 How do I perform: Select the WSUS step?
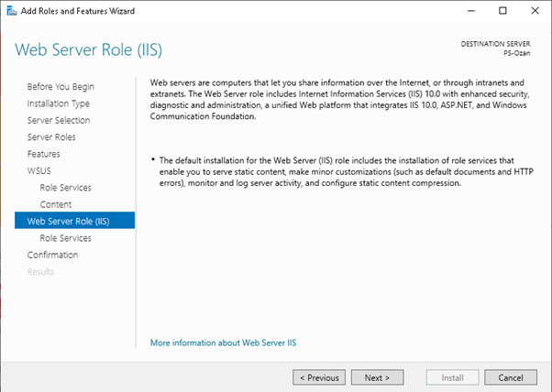[39, 170]
